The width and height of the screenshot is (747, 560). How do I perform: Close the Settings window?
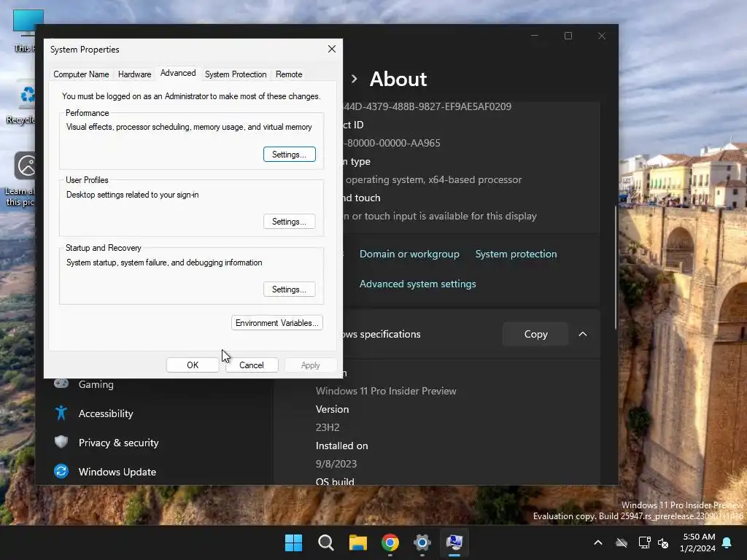pyautogui.click(x=602, y=36)
